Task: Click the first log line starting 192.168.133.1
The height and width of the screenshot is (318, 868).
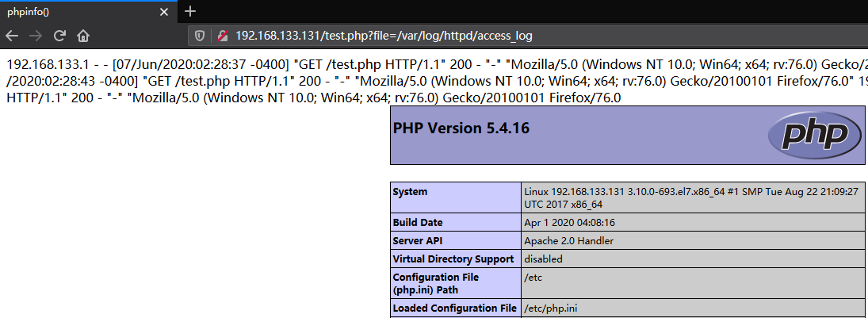Action: tap(437, 65)
